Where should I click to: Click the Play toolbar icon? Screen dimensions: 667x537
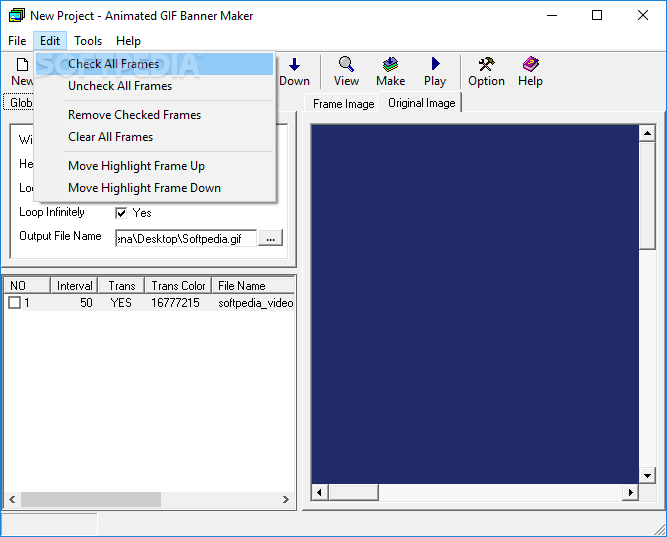pyautogui.click(x=435, y=64)
